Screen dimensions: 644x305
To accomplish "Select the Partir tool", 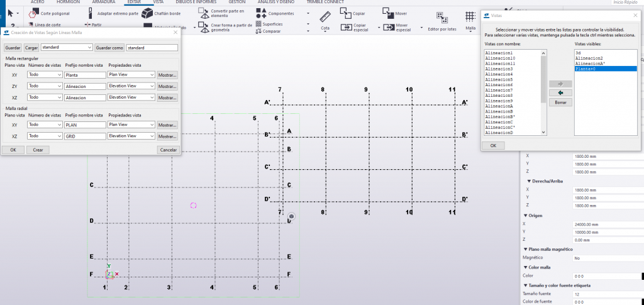I will click(93, 25).
